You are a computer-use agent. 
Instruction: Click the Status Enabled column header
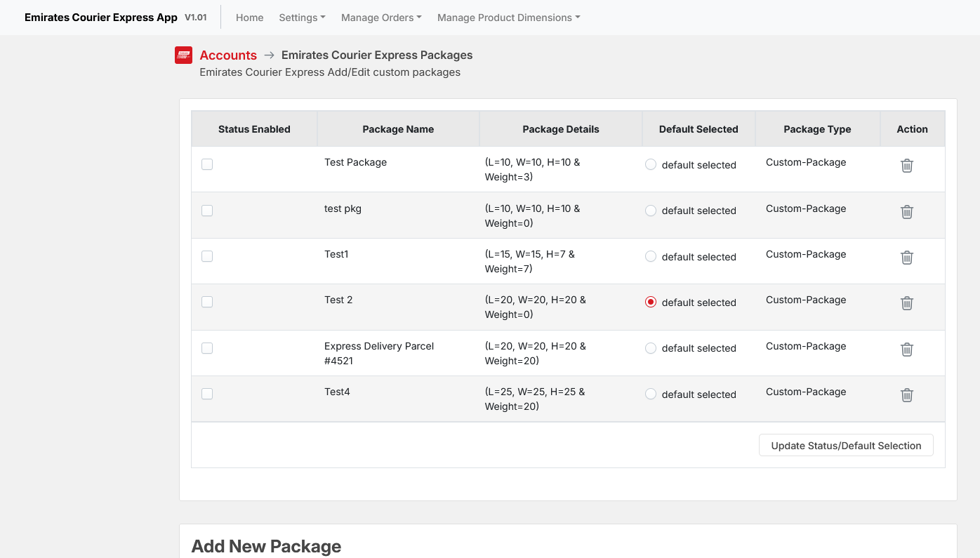tap(254, 129)
